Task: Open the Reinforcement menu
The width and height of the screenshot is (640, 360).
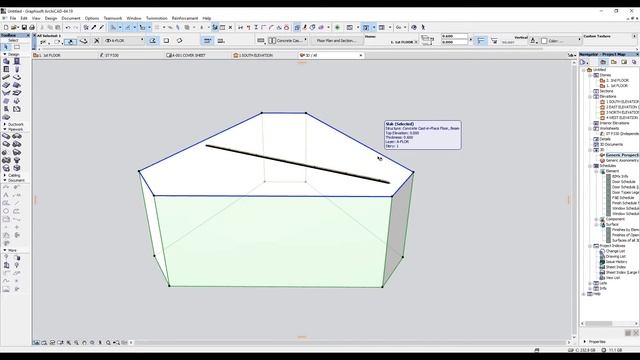Action: [184, 18]
